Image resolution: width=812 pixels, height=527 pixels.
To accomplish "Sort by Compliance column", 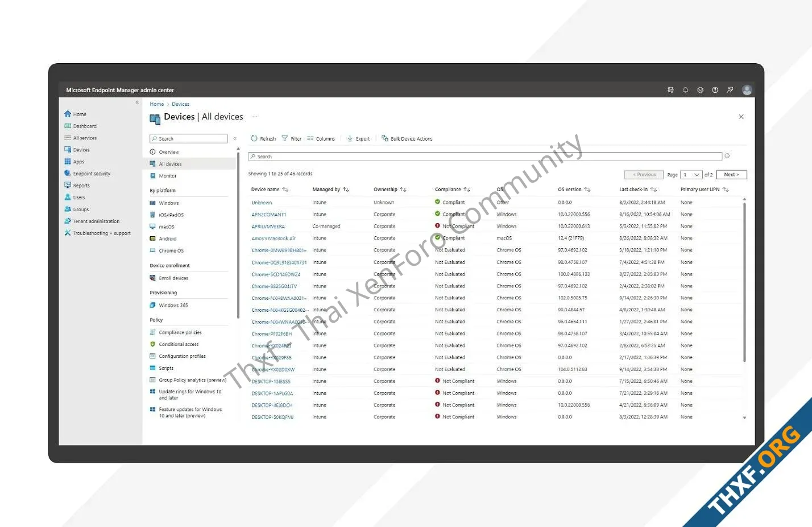I will tap(453, 190).
